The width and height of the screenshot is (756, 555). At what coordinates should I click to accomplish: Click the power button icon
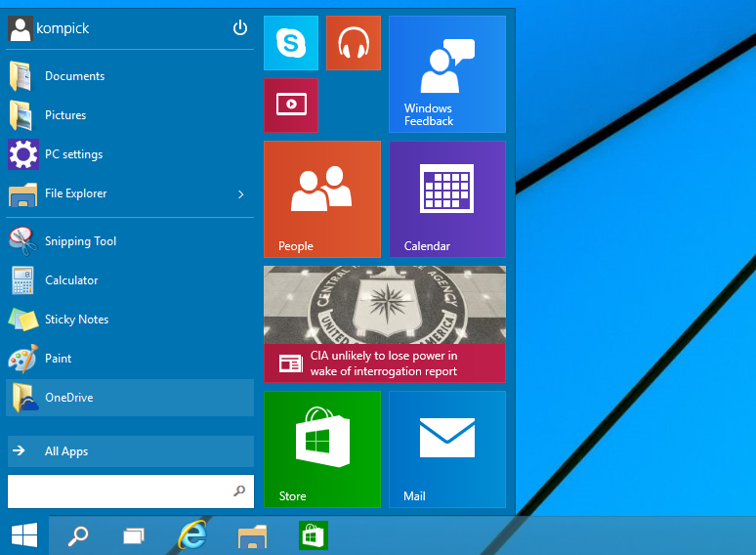coord(240,28)
